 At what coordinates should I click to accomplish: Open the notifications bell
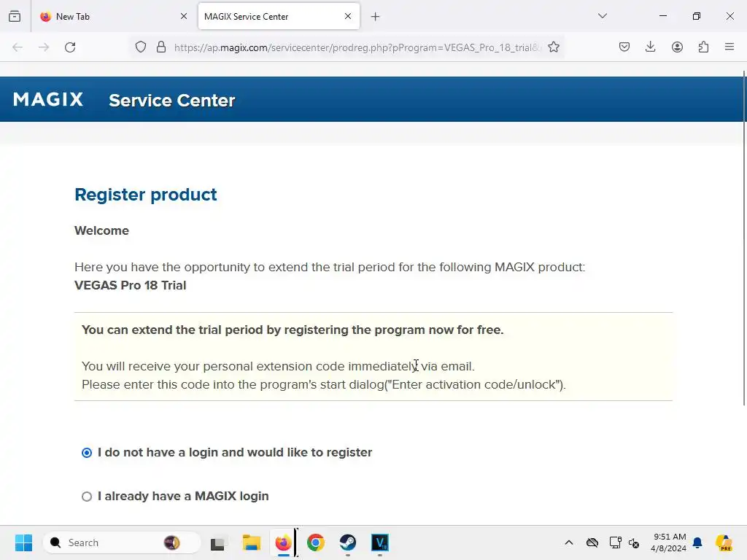point(697,542)
